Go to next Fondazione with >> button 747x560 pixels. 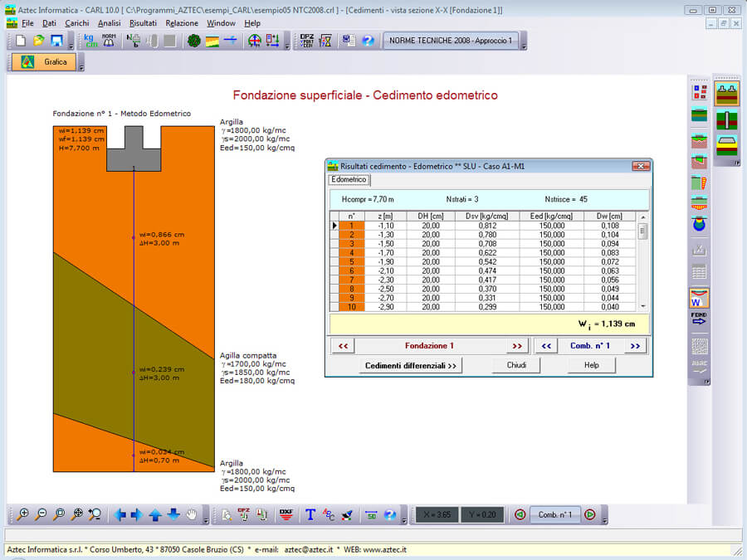(517, 346)
